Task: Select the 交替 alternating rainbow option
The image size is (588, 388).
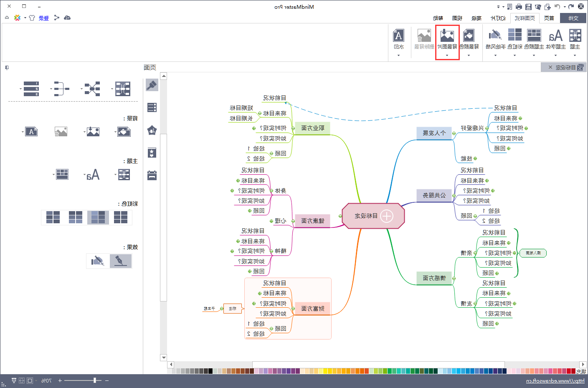Action: tap(53, 217)
